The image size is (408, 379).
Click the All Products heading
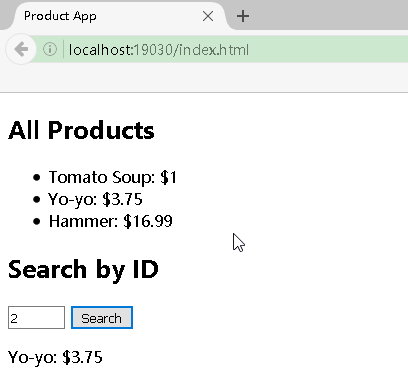point(81,130)
